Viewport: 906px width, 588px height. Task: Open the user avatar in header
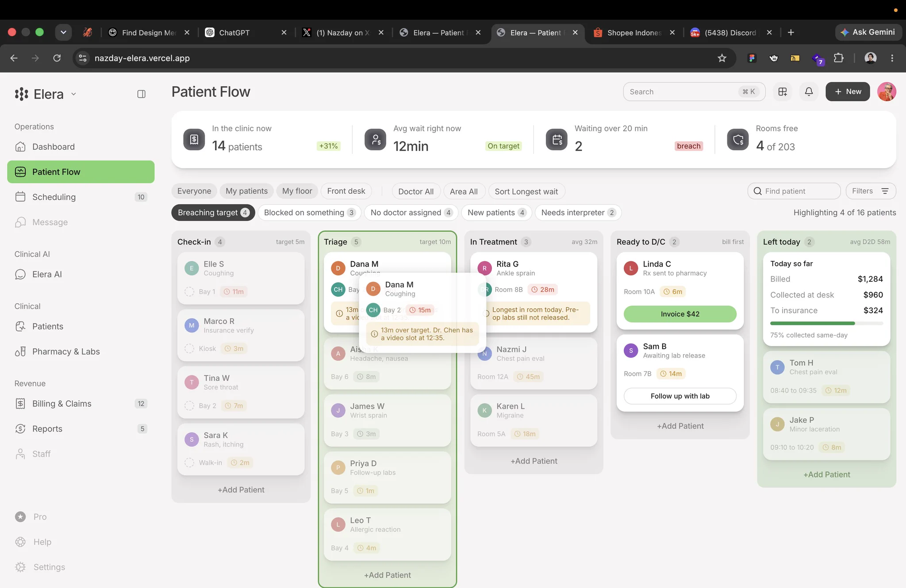(887, 92)
